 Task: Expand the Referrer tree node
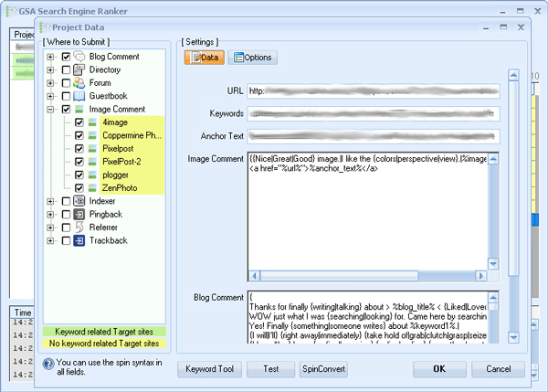click(x=50, y=228)
